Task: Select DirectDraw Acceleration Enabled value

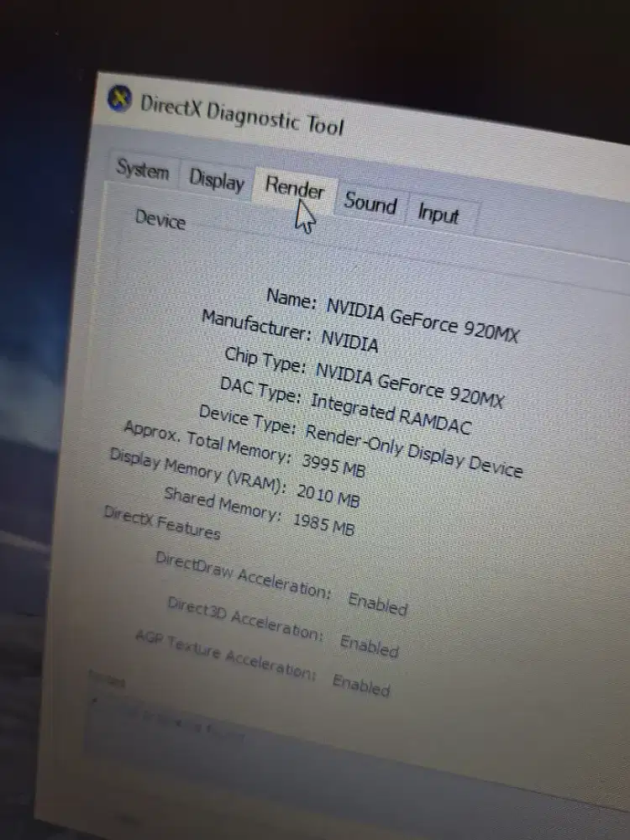Action: pyautogui.click(x=378, y=604)
